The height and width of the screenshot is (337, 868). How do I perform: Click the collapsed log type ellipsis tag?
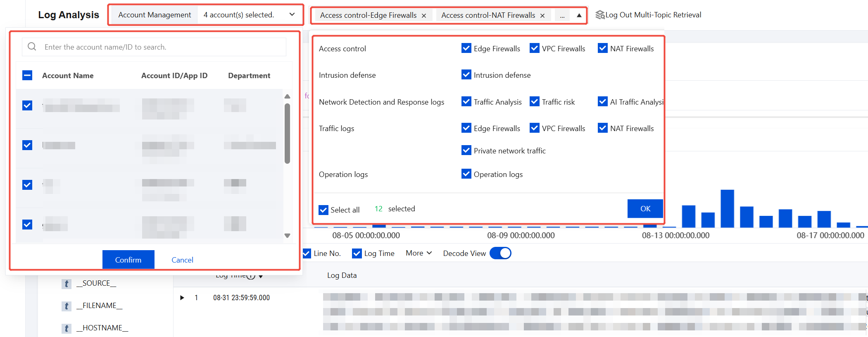pos(562,16)
